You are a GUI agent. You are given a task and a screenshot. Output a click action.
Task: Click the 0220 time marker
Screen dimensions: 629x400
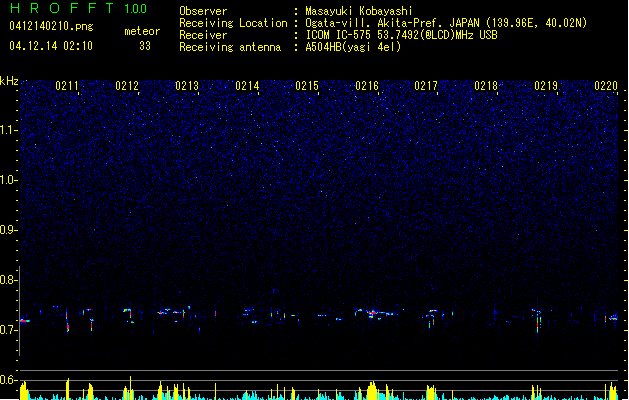coord(606,86)
